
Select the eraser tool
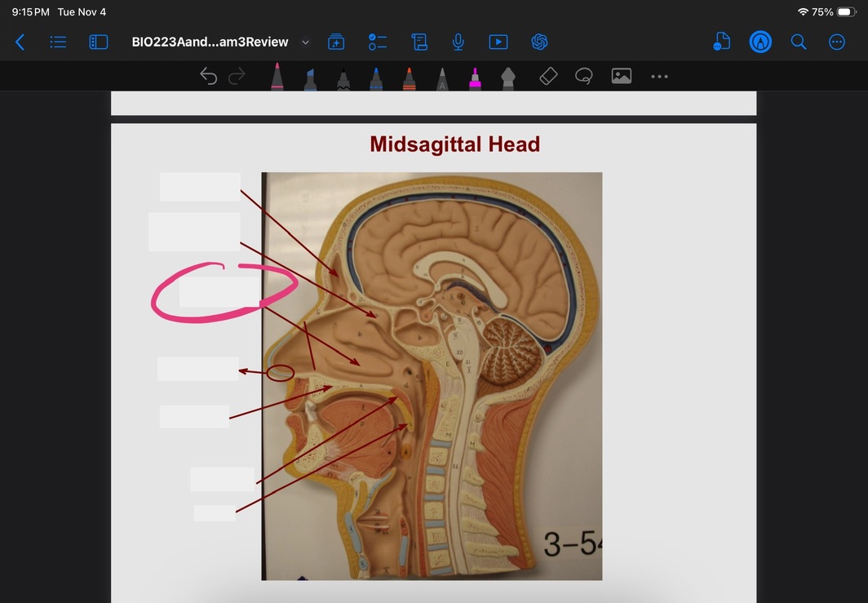pos(548,77)
